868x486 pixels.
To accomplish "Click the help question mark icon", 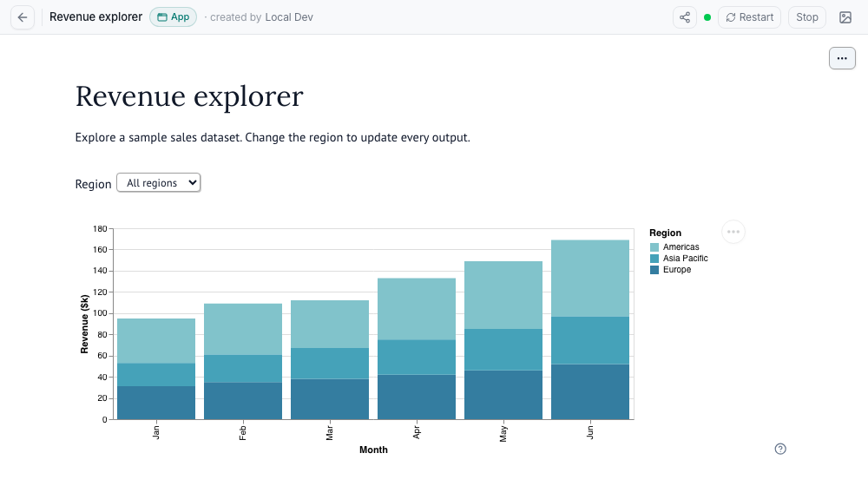I will (x=780, y=449).
